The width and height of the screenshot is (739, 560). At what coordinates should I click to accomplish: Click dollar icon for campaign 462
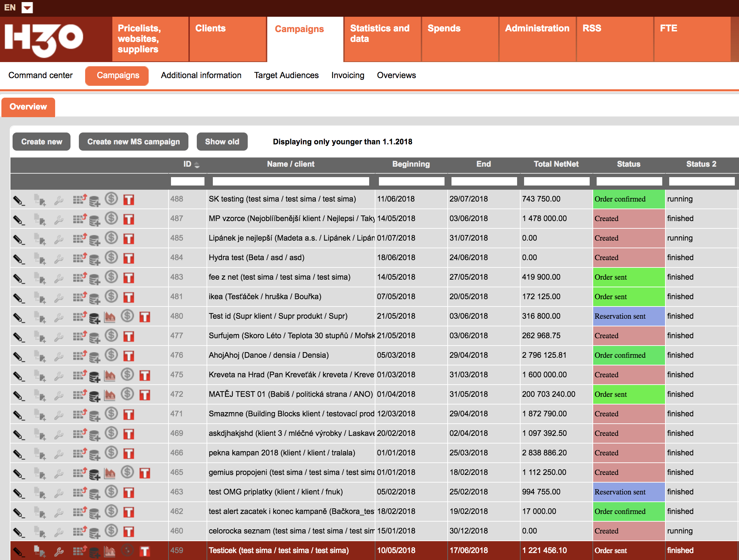111,511
